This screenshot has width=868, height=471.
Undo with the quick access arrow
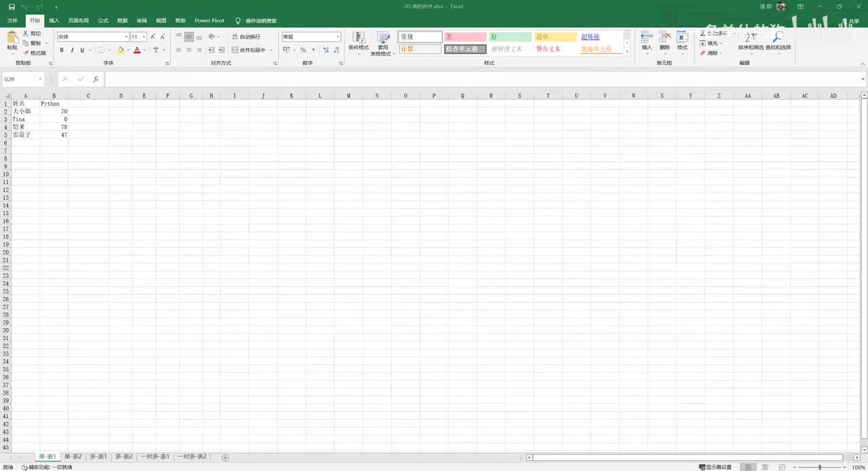point(24,7)
